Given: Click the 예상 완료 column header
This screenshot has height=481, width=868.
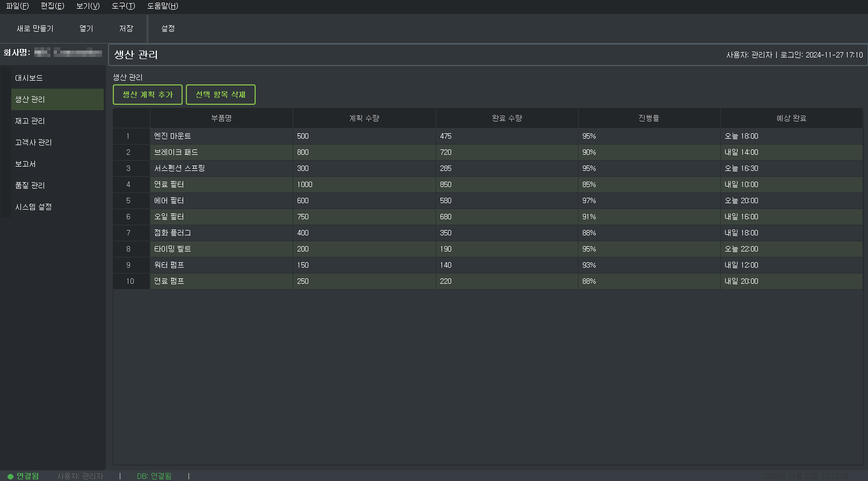Looking at the screenshot, I should click(x=791, y=118).
